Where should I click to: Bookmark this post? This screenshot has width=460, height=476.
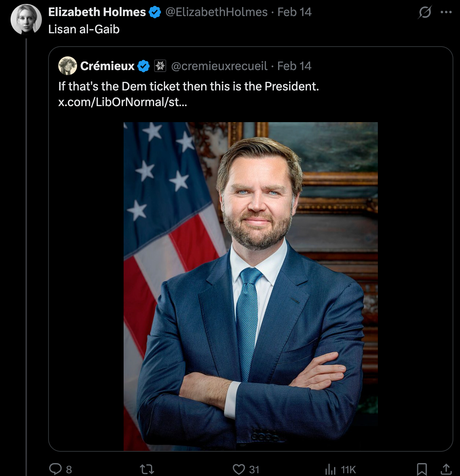[x=422, y=469]
